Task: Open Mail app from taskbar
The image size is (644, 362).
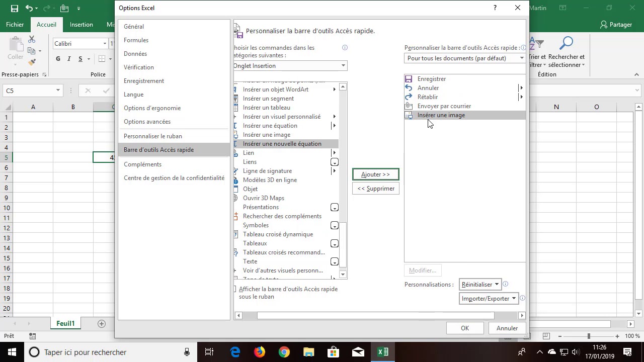Action: (358, 352)
